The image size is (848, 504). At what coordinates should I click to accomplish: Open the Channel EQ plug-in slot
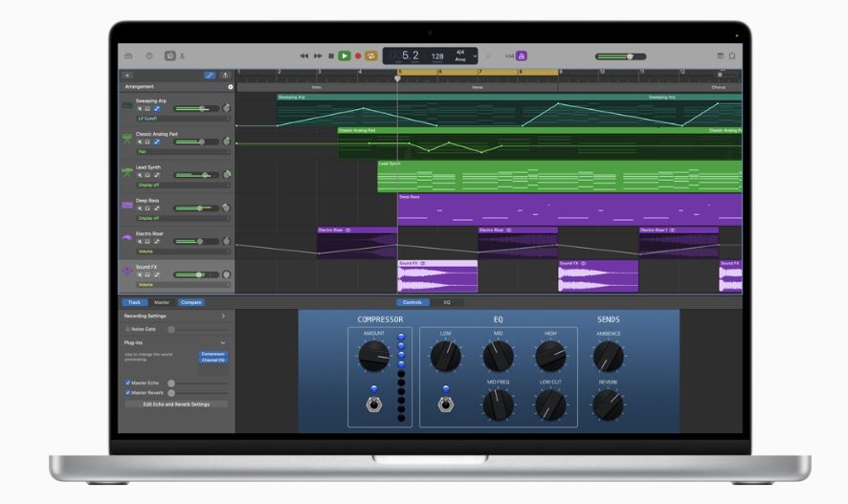coord(213,360)
